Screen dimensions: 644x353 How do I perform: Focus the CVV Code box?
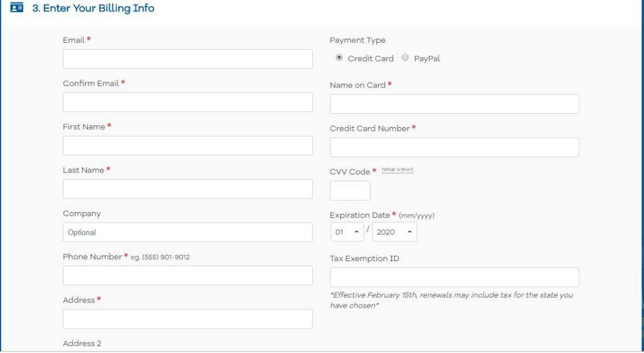pos(350,191)
